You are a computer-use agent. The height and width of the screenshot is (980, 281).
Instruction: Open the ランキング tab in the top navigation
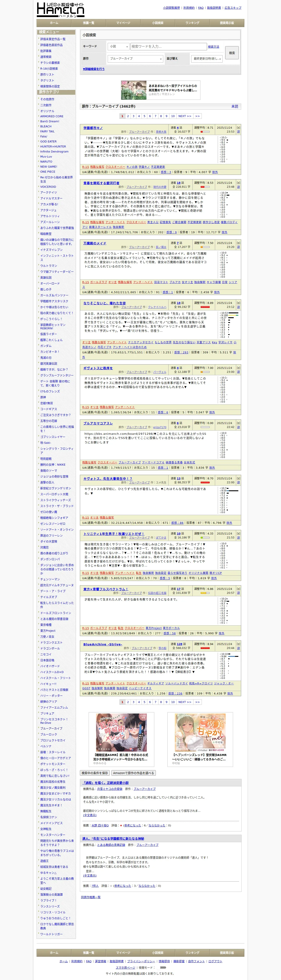[192, 23]
